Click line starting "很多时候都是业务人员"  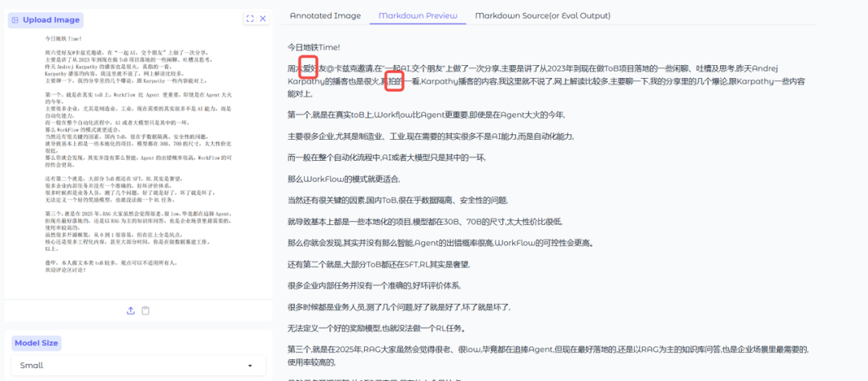399,307
